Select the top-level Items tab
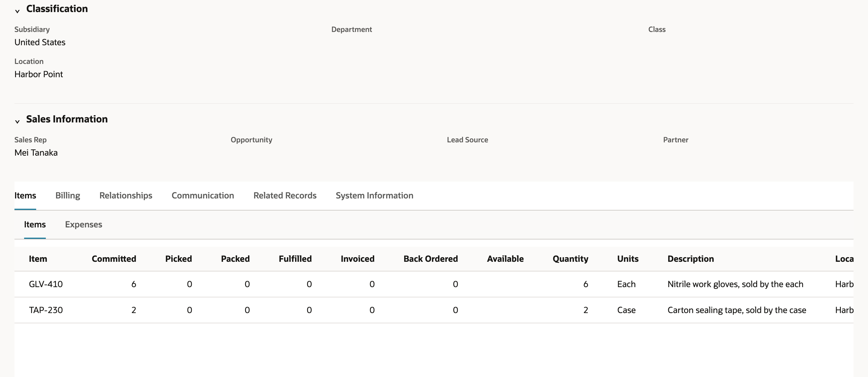This screenshot has width=868, height=377. click(25, 195)
